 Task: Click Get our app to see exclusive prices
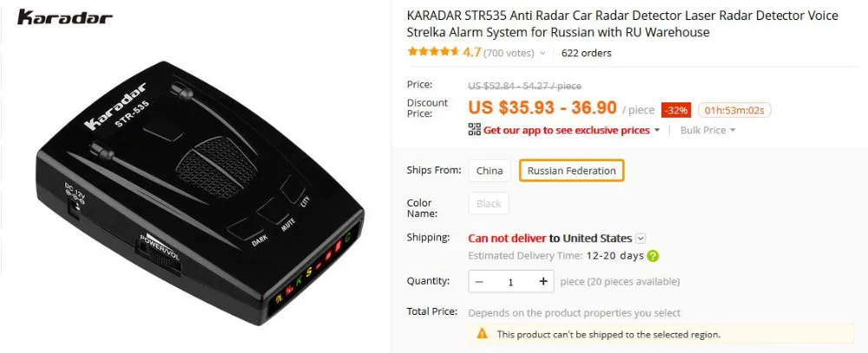(566, 130)
